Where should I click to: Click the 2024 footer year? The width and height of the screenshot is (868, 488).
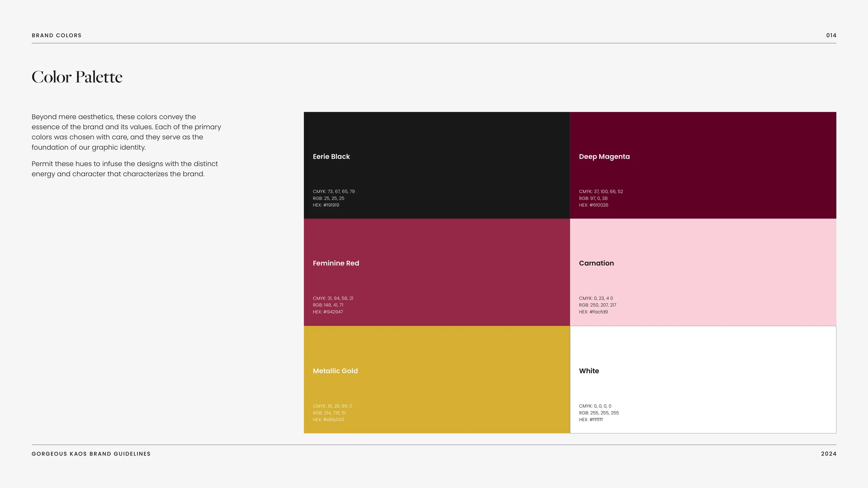tap(829, 454)
